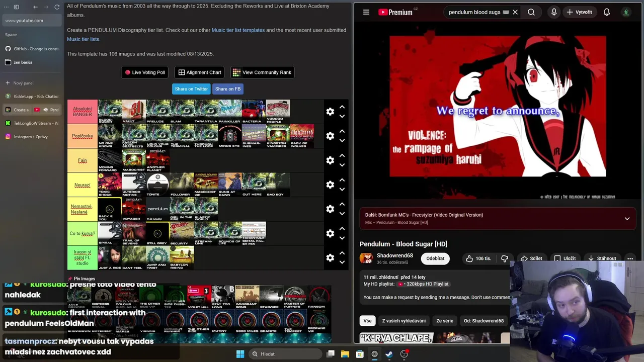Image resolution: width=644 pixels, height=362 pixels.
Task: Open settings gear for Co to kurva tier
Action: pos(330,233)
